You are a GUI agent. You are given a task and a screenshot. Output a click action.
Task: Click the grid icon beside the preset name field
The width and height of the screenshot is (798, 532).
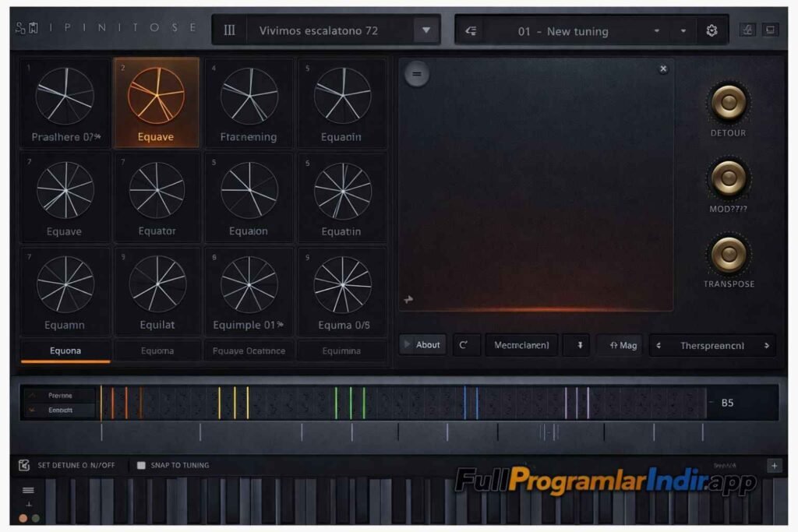tap(230, 30)
